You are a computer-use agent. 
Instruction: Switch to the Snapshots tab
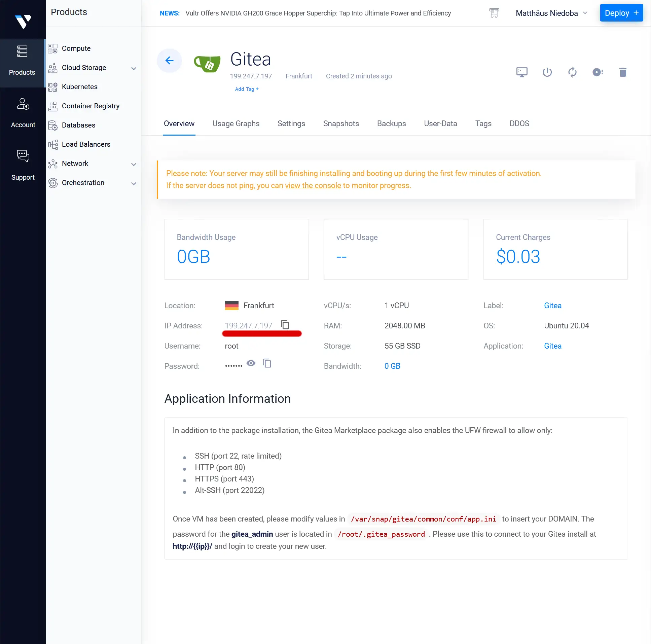pos(341,123)
